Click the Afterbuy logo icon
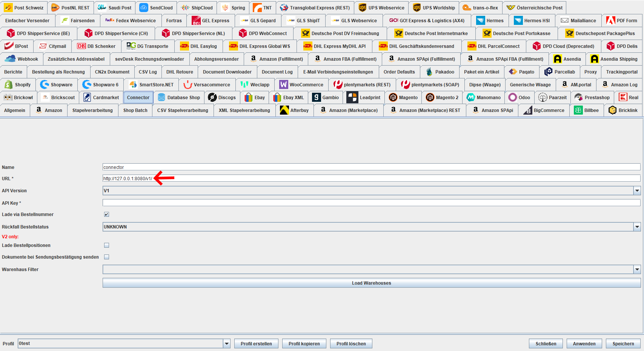The width and height of the screenshot is (644, 351). (284, 110)
